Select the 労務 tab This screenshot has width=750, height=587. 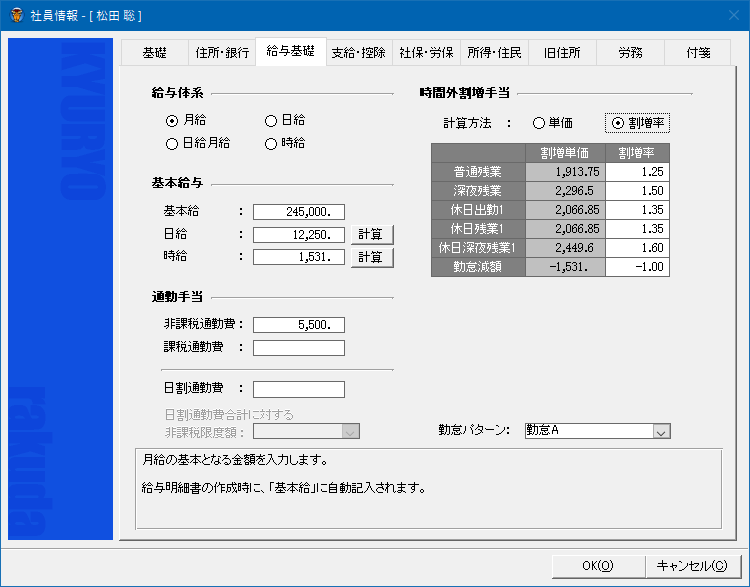click(x=630, y=53)
